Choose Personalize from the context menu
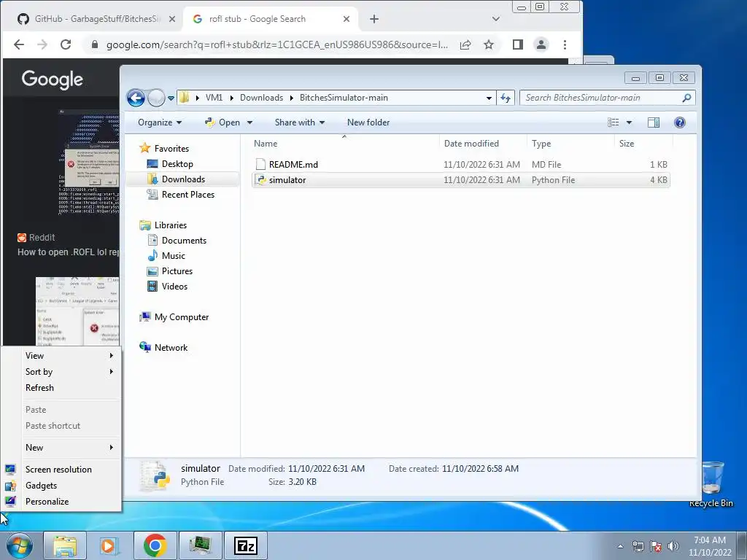The image size is (747, 560). 61,502
